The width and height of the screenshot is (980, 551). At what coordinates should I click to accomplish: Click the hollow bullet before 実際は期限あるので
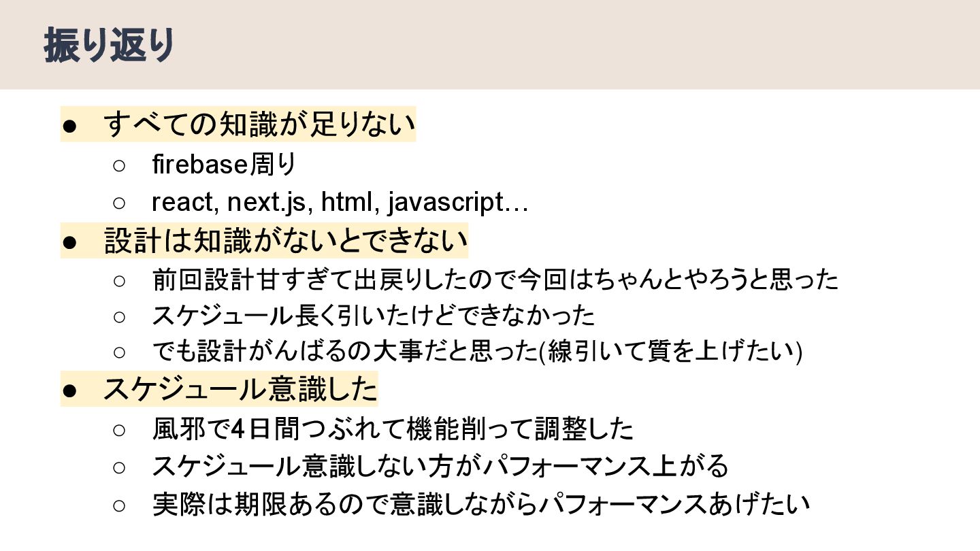(118, 505)
